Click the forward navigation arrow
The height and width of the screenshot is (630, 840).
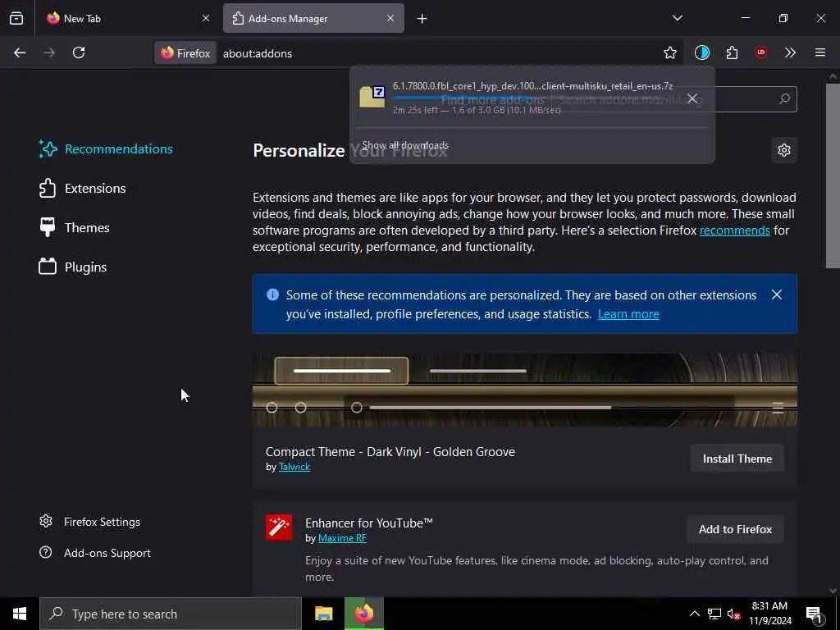pos(49,52)
